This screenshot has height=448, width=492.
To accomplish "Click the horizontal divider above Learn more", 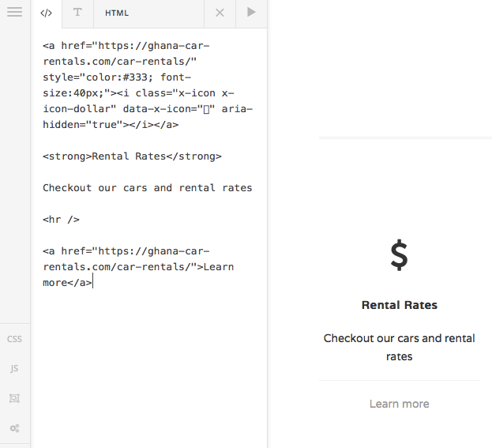I will tap(399, 381).
